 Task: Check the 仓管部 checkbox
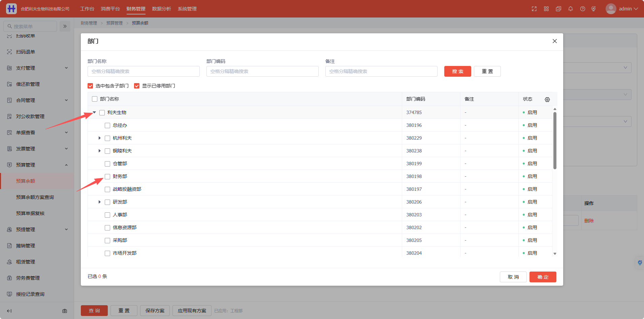pyautogui.click(x=107, y=164)
